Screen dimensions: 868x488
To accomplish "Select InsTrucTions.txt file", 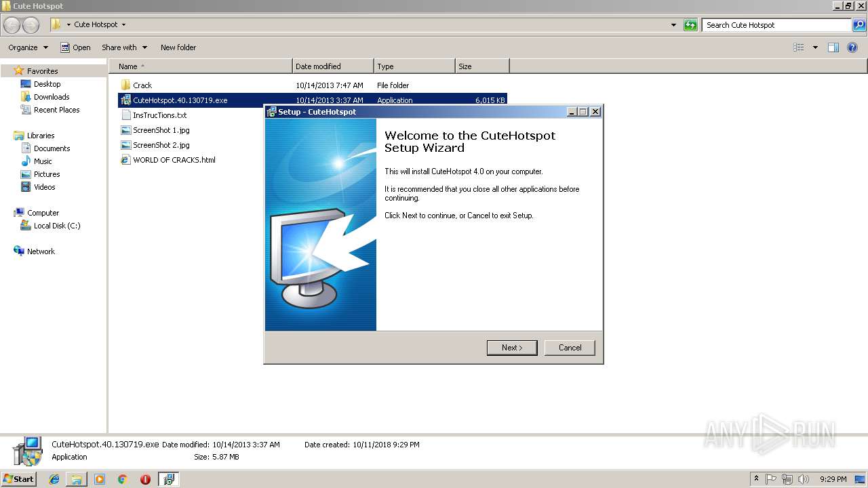I will (x=159, y=115).
